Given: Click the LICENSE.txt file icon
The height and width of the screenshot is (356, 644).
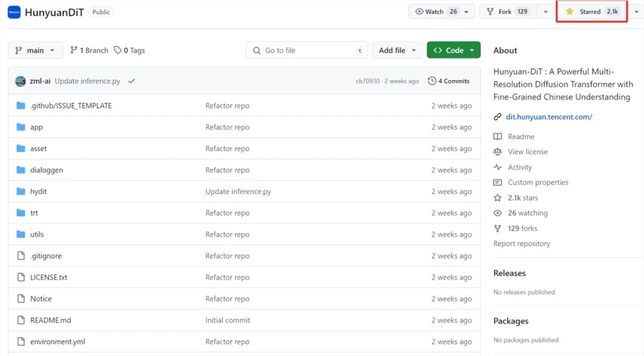Looking at the screenshot, I should (21, 277).
